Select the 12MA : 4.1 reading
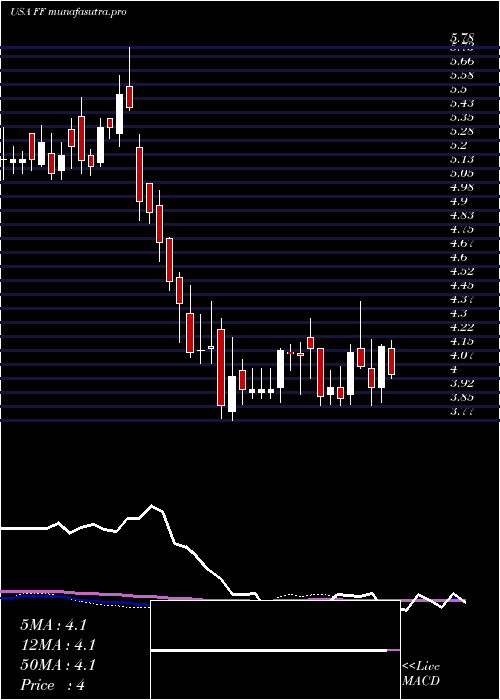The image size is (500, 700). click(58, 645)
